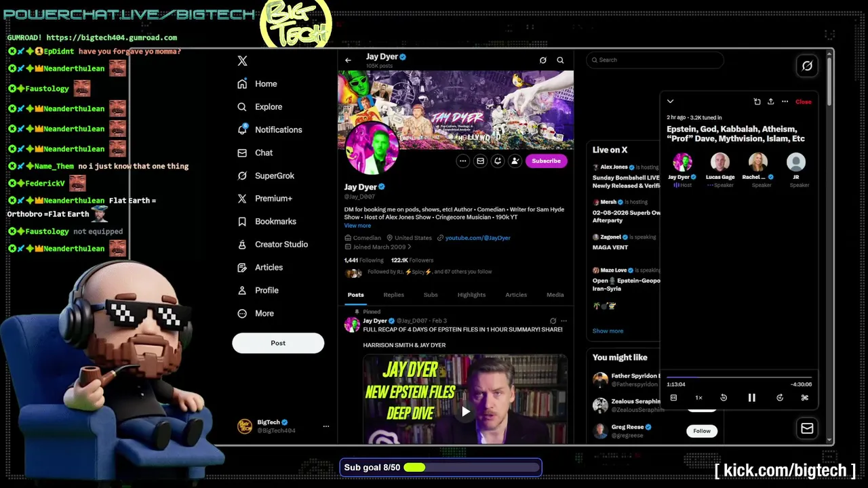This screenshot has height=488, width=868.
Task: Click the floating Messages envelope button
Action: (x=807, y=428)
